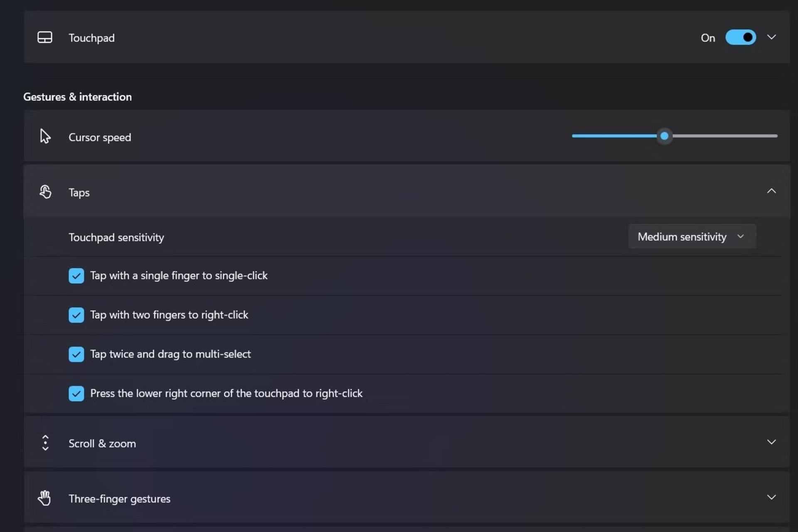Screen dimensions: 798x532
Task: Click the Taps section header label
Action: [79, 192]
